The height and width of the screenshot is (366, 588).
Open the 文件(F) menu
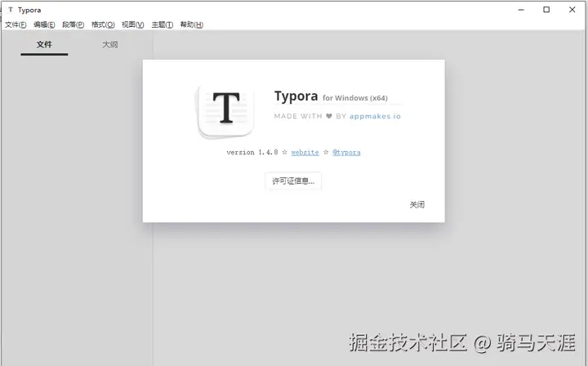(16, 25)
